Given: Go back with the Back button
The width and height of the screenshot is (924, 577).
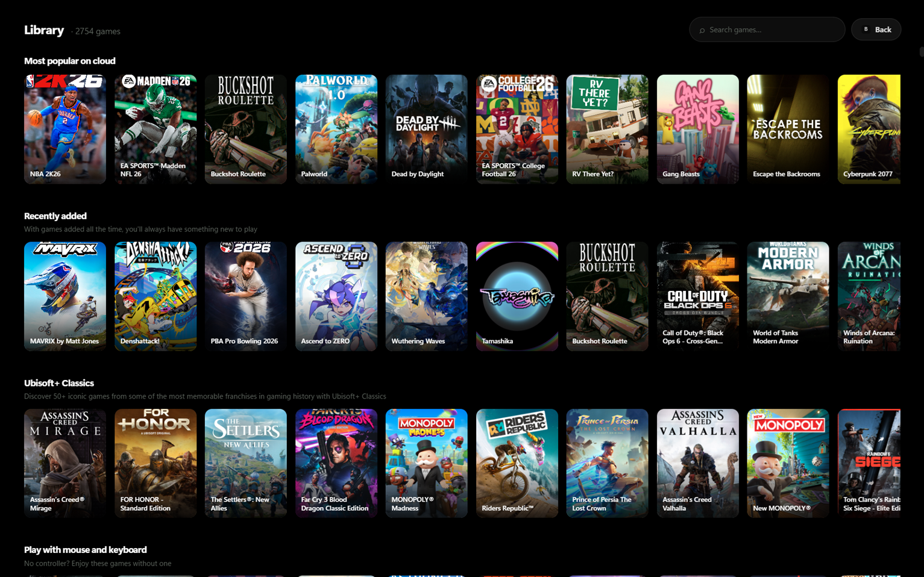Looking at the screenshot, I should (876, 30).
